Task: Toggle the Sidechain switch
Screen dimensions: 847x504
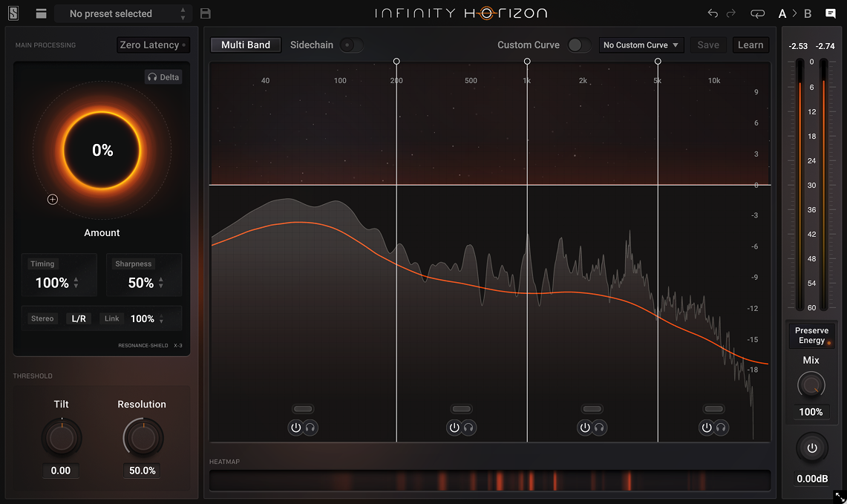Action: (351, 45)
